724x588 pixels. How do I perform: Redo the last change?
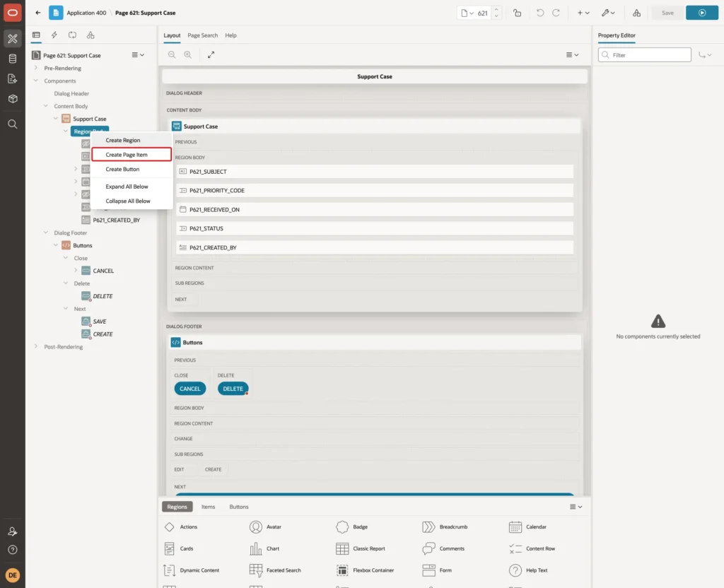click(556, 13)
